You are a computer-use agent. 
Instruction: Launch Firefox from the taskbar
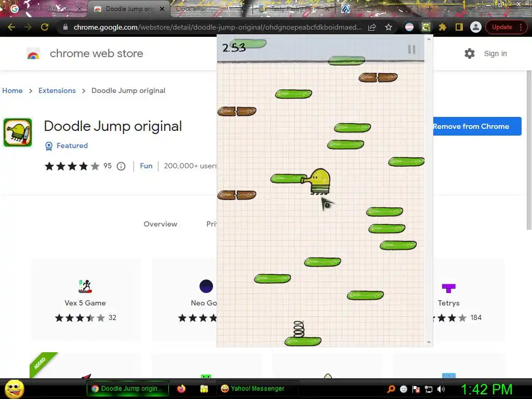[x=181, y=389]
